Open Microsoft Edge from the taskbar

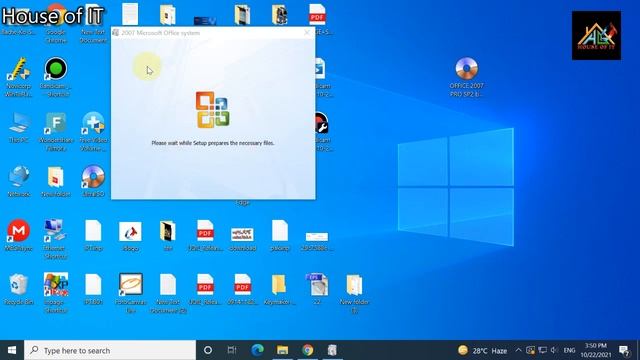(257, 350)
